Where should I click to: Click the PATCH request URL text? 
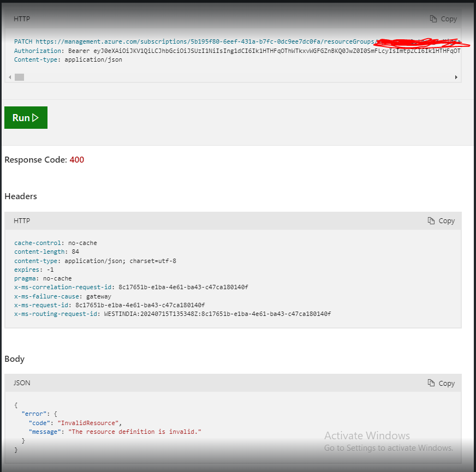pos(237,41)
